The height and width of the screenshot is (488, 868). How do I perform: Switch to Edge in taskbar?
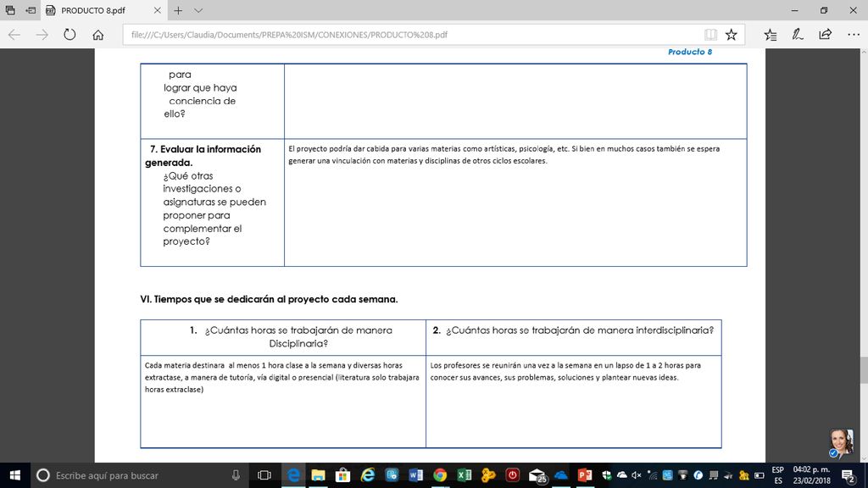click(x=293, y=475)
